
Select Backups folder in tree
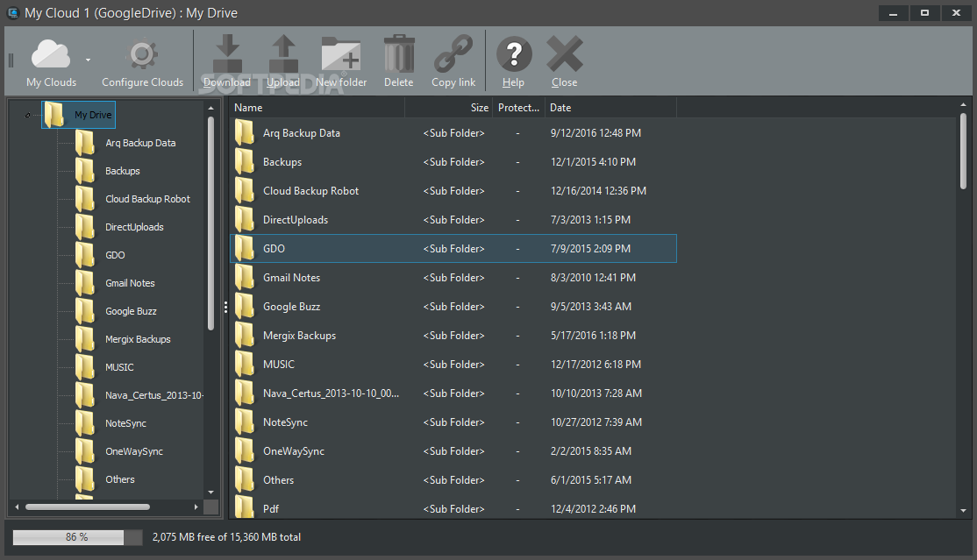122,171
